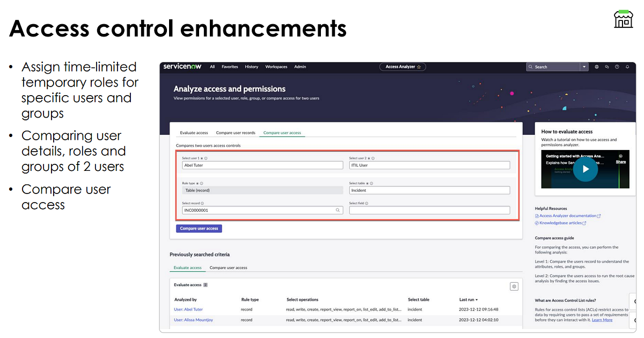Image resolution: width=644 pixels, height=338 pixels.
Task: Click the Select user 2 field showing ITIL User
Action: coord(430,165)
